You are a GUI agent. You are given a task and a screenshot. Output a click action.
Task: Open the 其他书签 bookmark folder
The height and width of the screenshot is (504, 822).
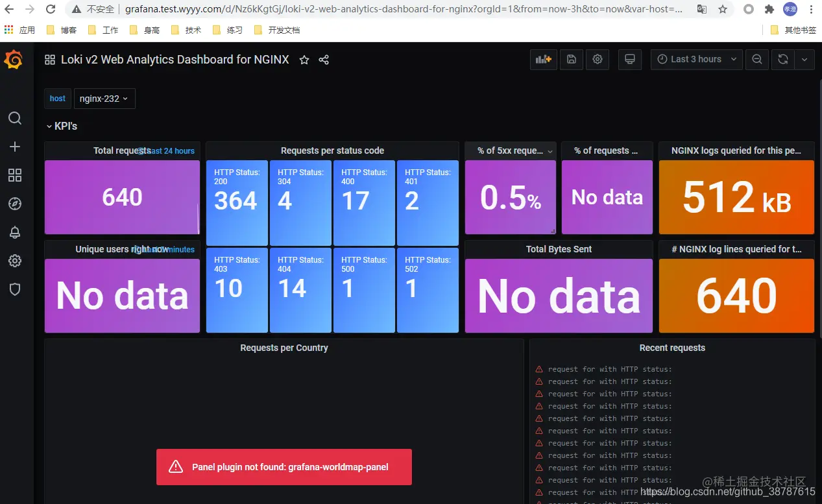point(793,30)
